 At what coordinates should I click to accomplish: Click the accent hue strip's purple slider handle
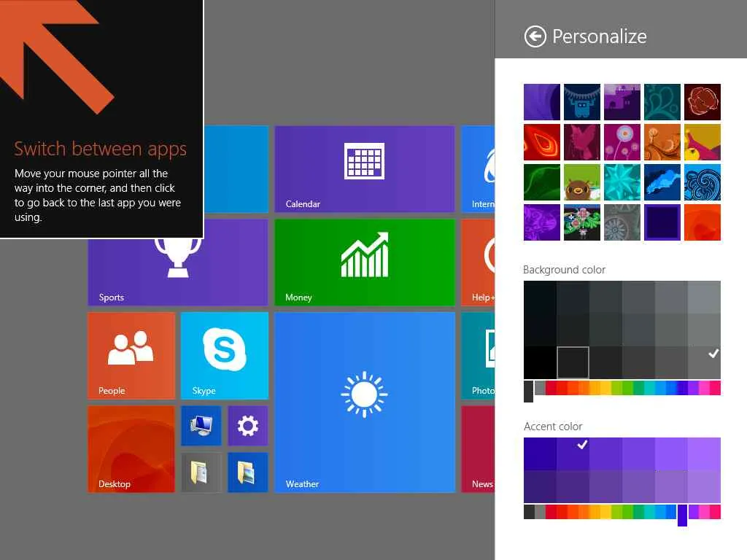(x=682, y=516)
